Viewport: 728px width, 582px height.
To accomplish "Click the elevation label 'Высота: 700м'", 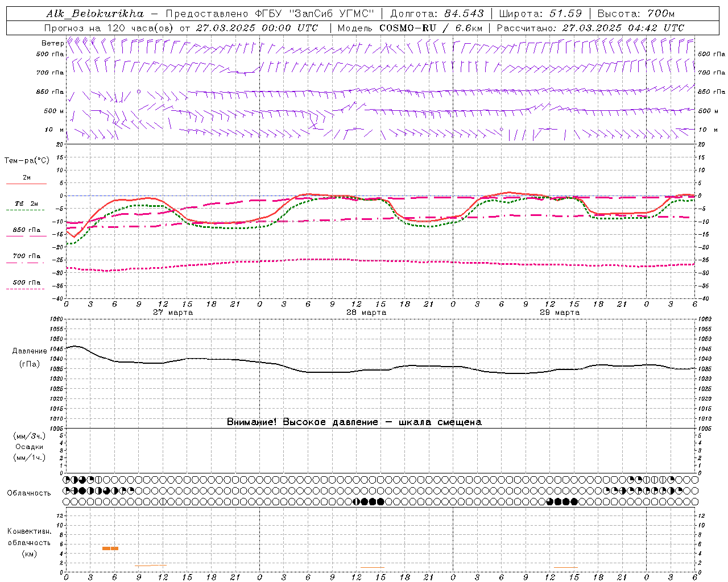I will click(636, 14).
